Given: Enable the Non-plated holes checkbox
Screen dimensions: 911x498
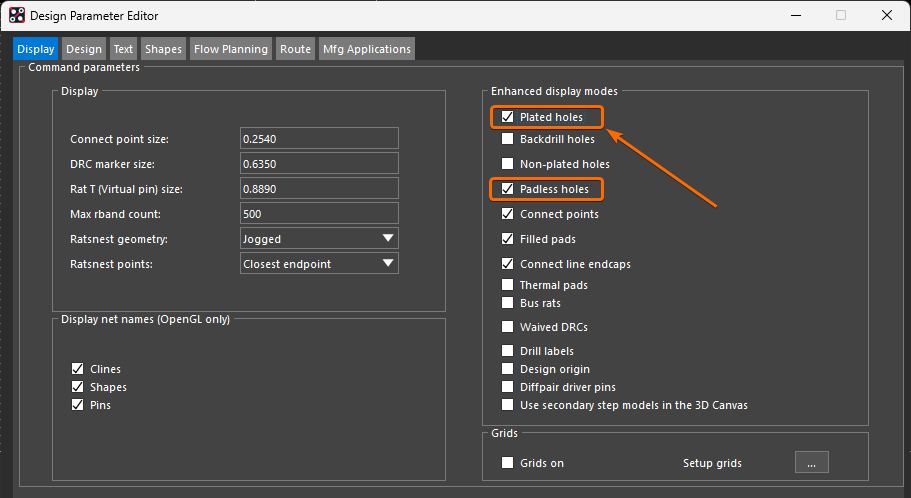Looking at the screenshot, I should [508, 164].
